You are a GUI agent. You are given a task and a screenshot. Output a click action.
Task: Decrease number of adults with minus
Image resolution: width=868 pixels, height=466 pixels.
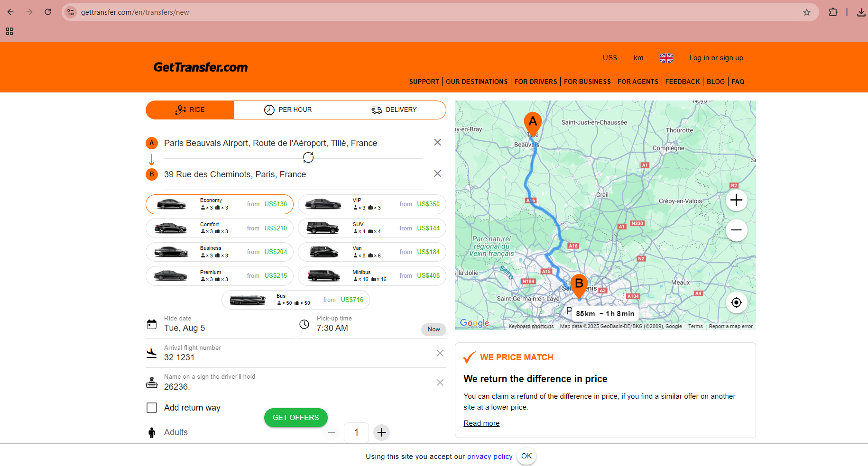332,432
